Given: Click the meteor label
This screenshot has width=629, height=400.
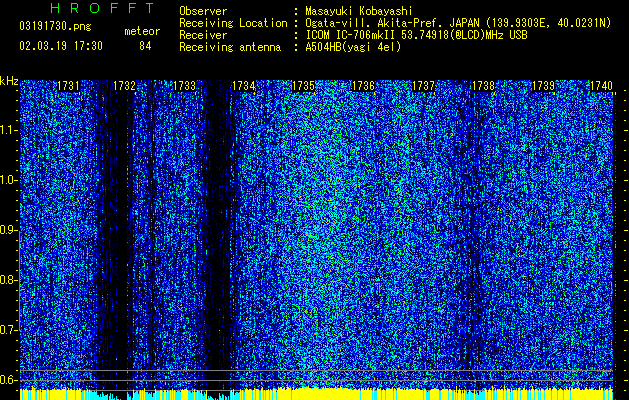Looking at the screenshot, I should tap(142, 31).
